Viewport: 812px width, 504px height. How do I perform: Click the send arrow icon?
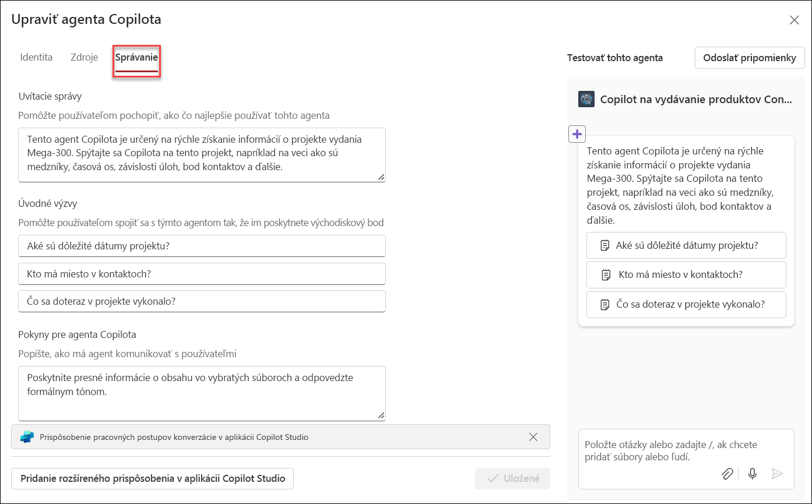(x=777, y=474)
